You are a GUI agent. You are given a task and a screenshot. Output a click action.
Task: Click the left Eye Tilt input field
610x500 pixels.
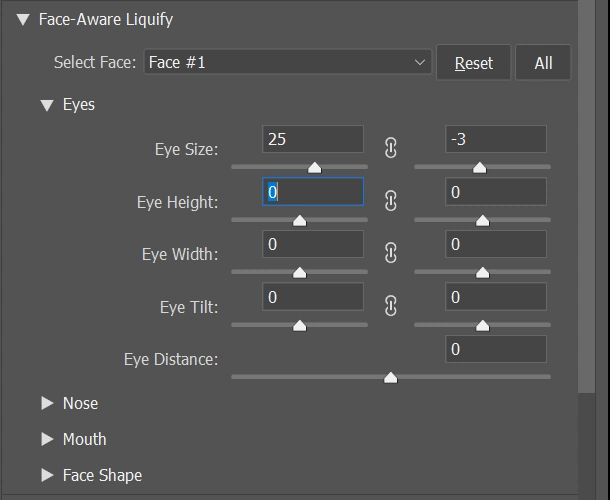313,297
